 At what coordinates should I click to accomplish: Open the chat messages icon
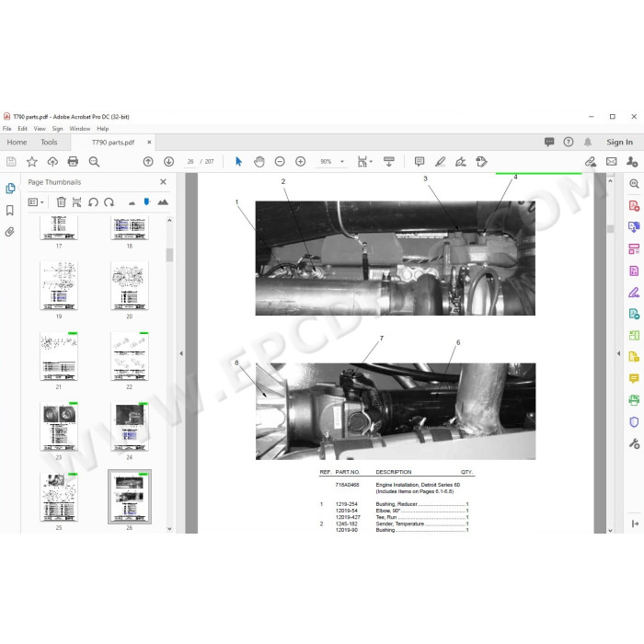(549, 142)
